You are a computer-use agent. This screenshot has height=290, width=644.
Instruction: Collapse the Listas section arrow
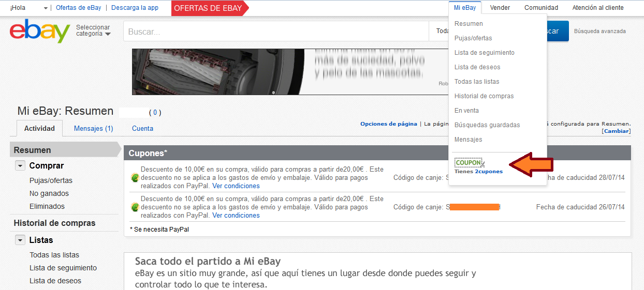click(20, 240)
